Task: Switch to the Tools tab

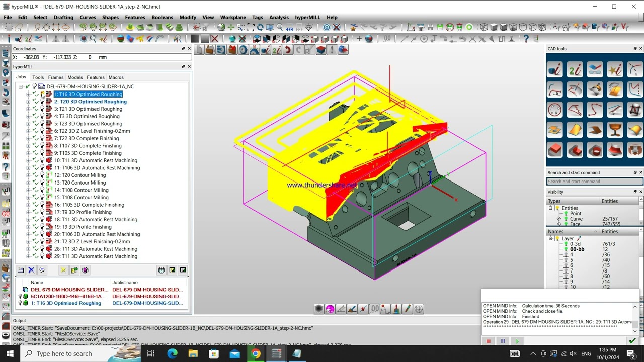Action: [x=38, y=77]
